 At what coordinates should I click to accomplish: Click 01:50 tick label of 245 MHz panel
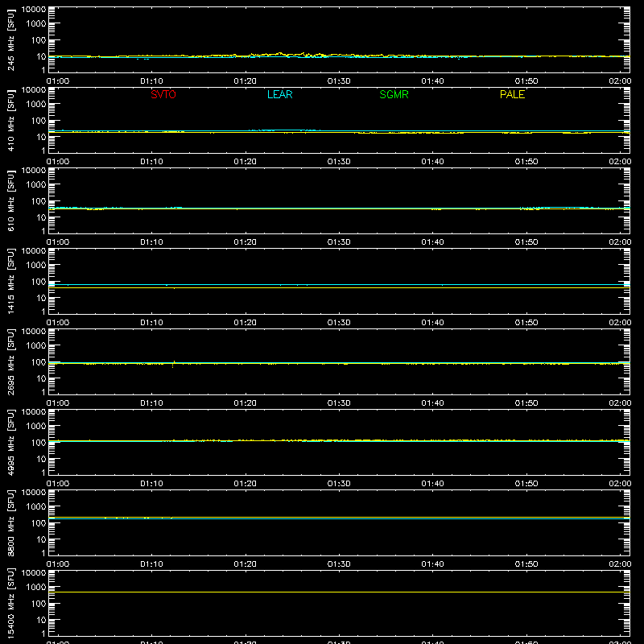(x=526, y=81)
